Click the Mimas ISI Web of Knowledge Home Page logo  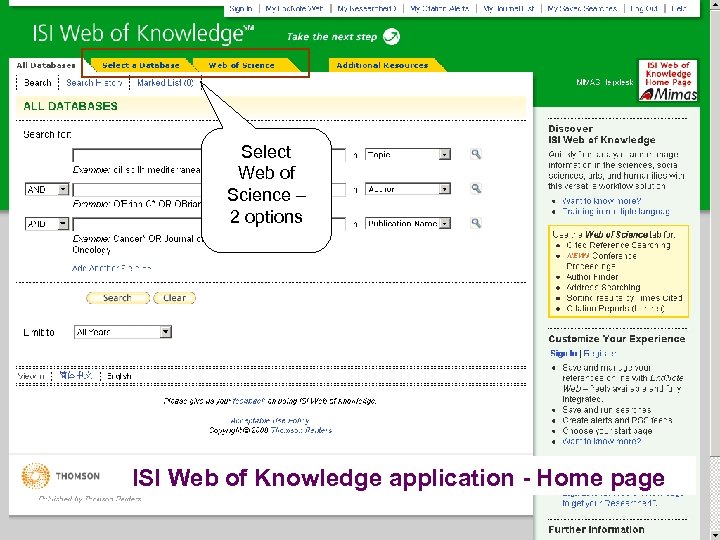[x=668, y=80]
